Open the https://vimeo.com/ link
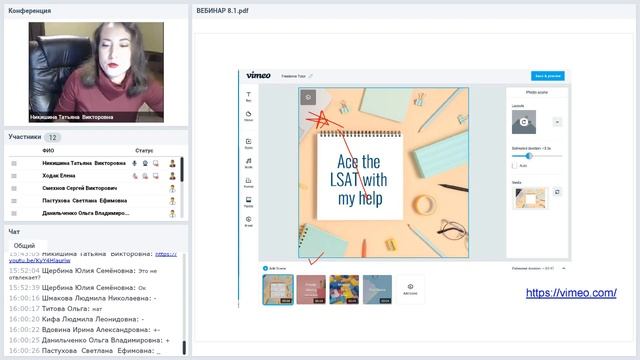Screen dimensions: 640x360 pos(571,293)
